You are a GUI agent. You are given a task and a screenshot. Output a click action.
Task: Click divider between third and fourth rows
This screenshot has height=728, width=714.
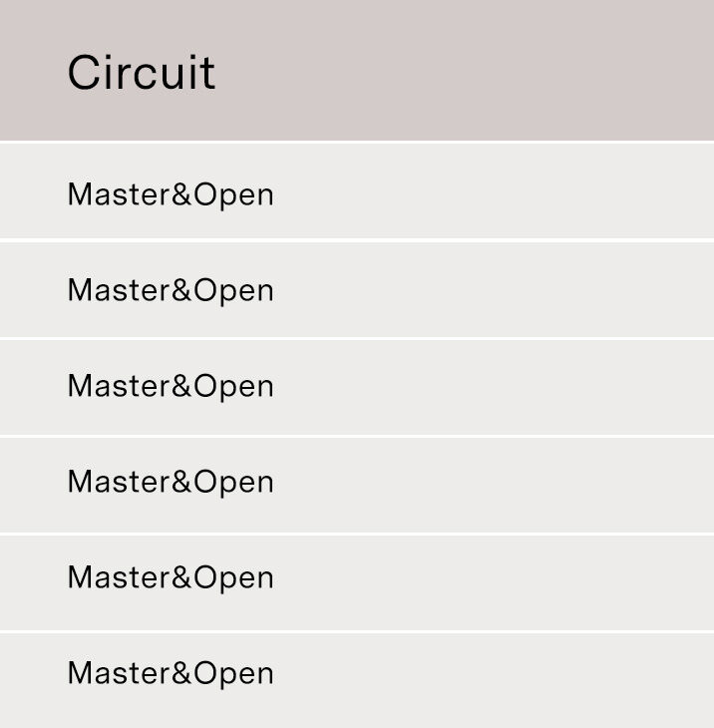[x=357, y=437]
